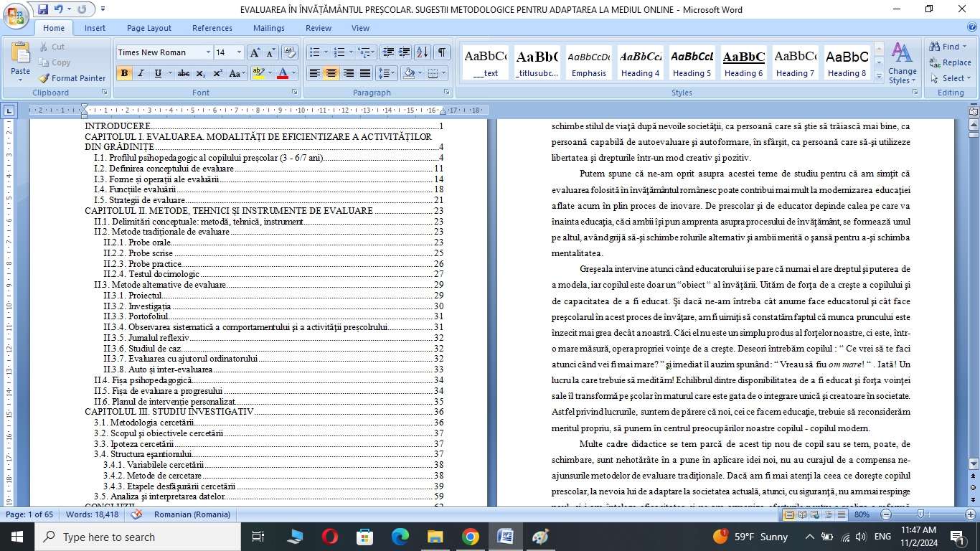The width and height of the screenshot is (980, 551).
Task: Decrease the paragraph indent
Action: coord(388,52)
